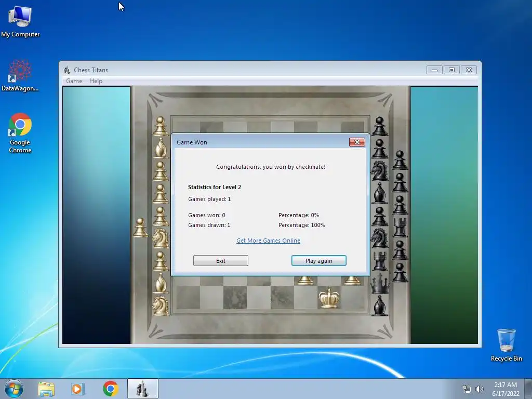Click the Chess Titans title bar icon
This screenshot has height=399, width=532.
pos(67,70)
